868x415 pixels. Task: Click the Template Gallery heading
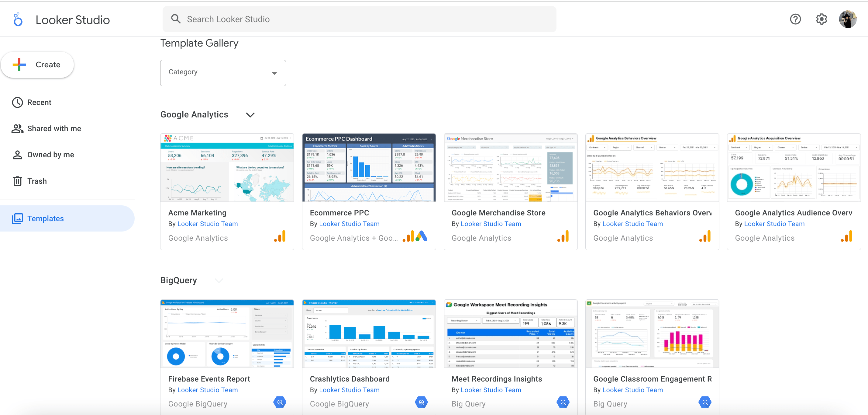[x=199, y=43]
